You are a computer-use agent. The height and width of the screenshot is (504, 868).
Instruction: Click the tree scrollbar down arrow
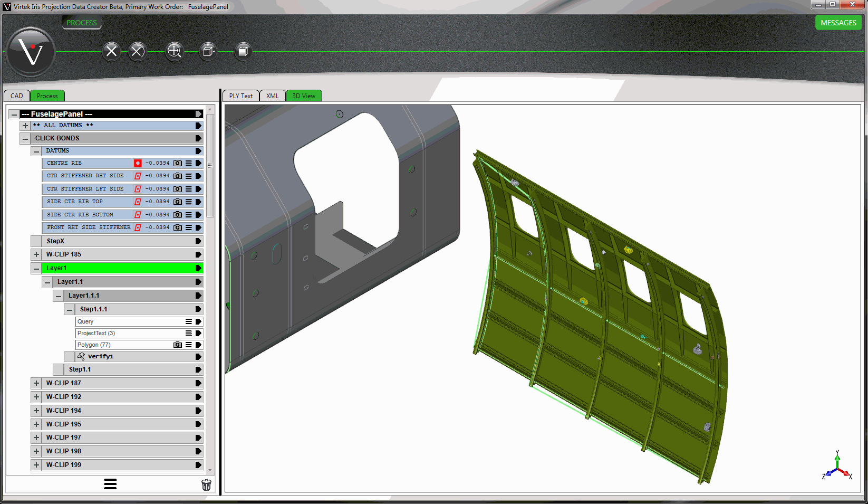(x=210, y=470)
